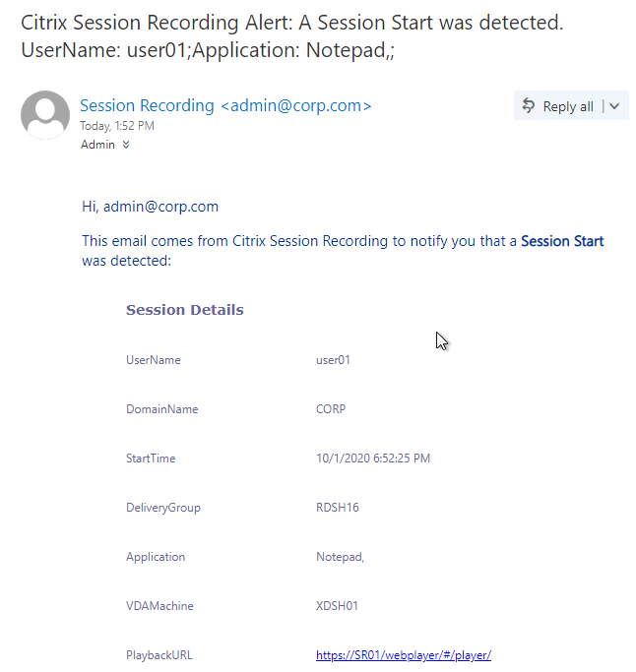Click the CORP domain value
This screenshot has width=636, height=672.
[331, 409]
